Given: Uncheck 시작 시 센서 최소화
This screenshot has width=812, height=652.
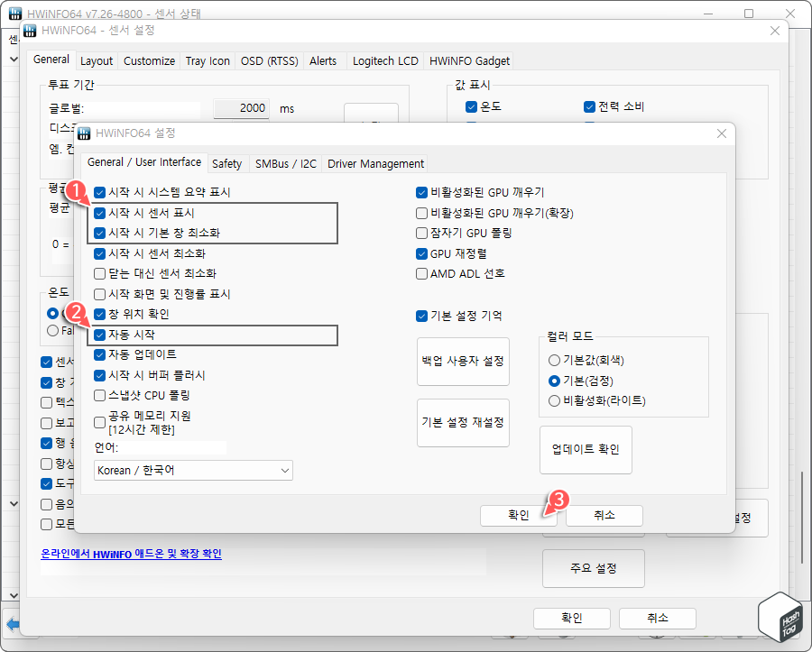Looking at the screenshot, I should click(x=99, y=253).
